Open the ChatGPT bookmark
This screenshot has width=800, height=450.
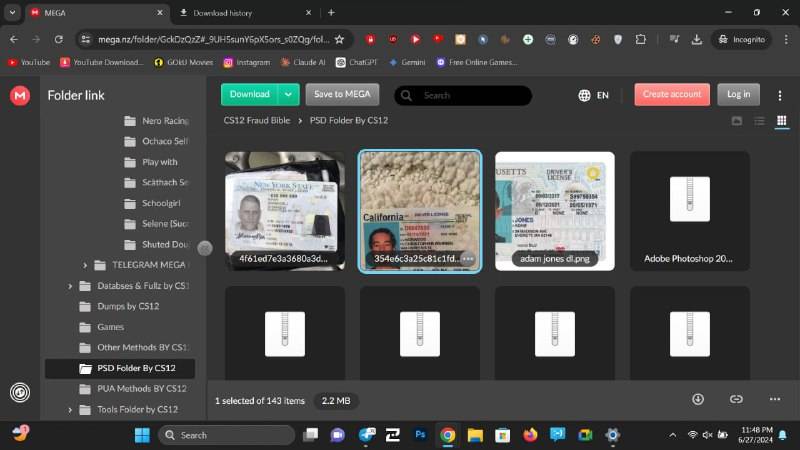tap(356, 62)
